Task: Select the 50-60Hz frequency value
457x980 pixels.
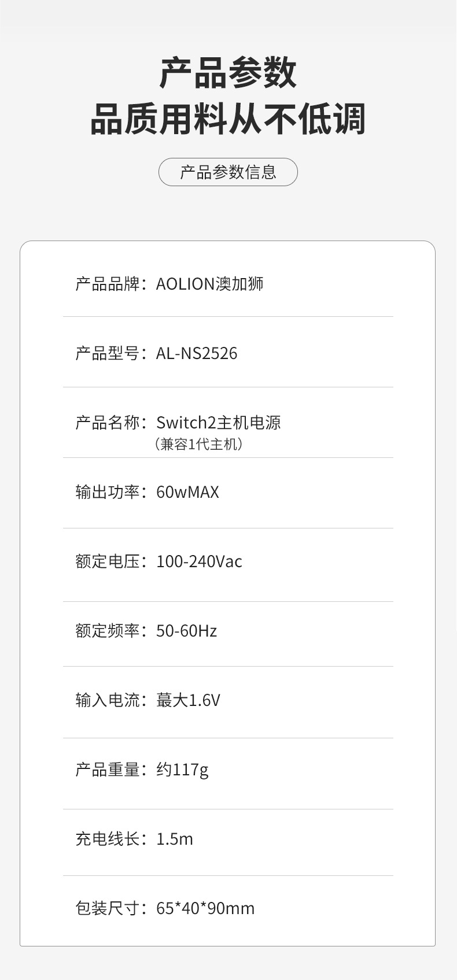Action: pyautogui.click(x=186, y=631)
